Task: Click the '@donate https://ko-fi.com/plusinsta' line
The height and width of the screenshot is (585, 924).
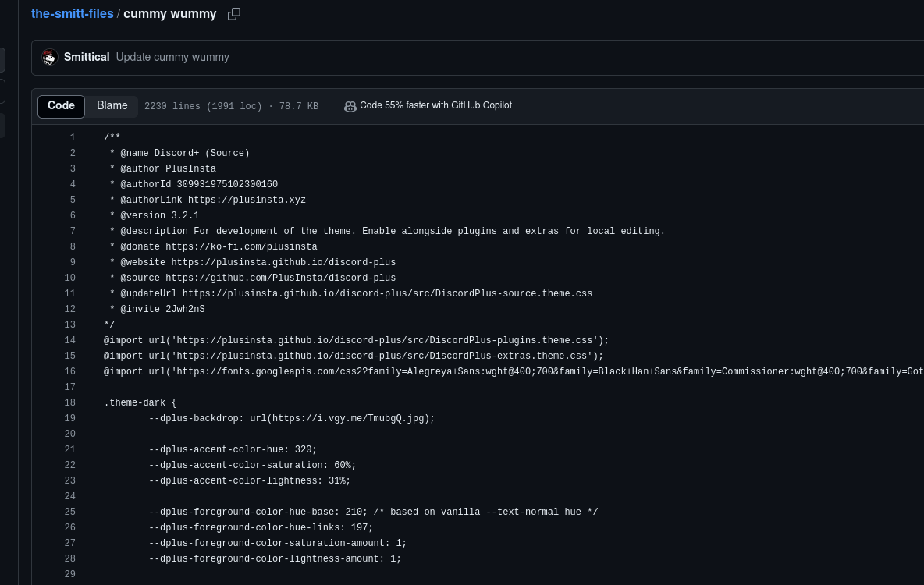Action: 213,246
